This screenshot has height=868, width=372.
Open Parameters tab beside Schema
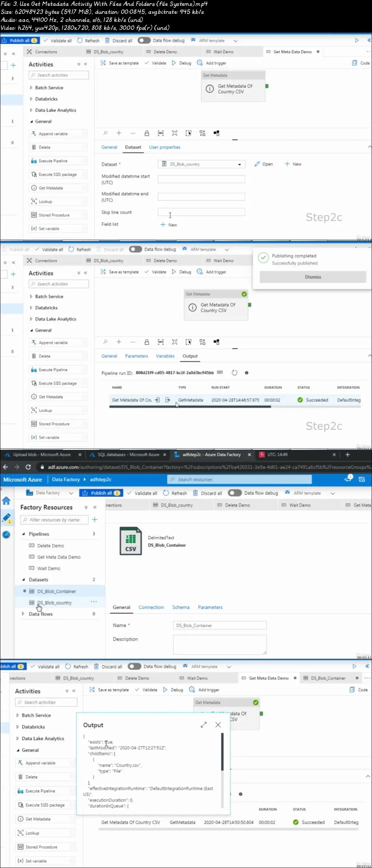point(210,607)
